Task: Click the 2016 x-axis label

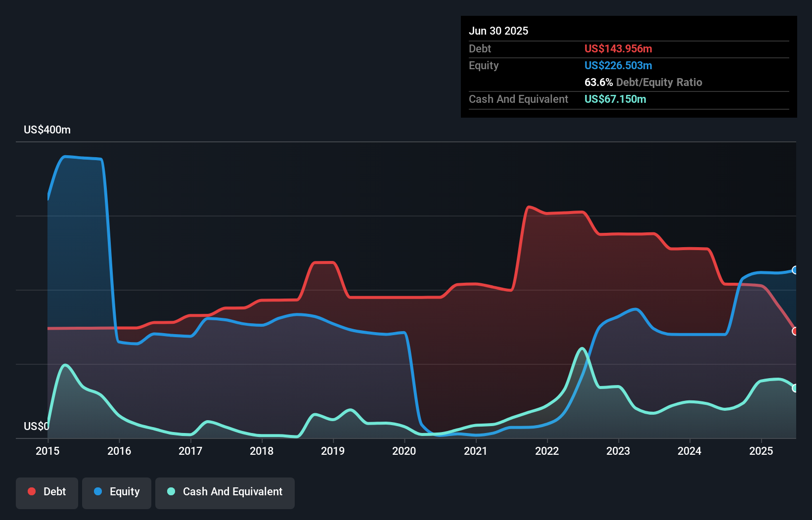Action: [119, 451]
